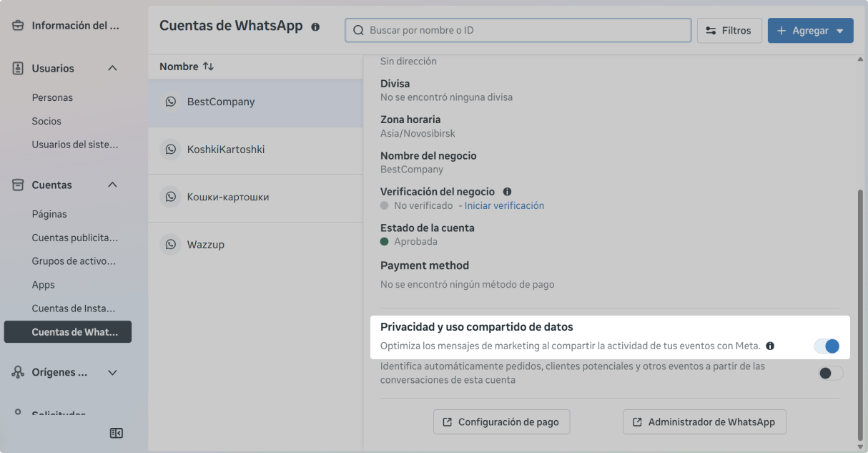Enable automatic detection of pedidos and clientes potenciales

[829, 373]
